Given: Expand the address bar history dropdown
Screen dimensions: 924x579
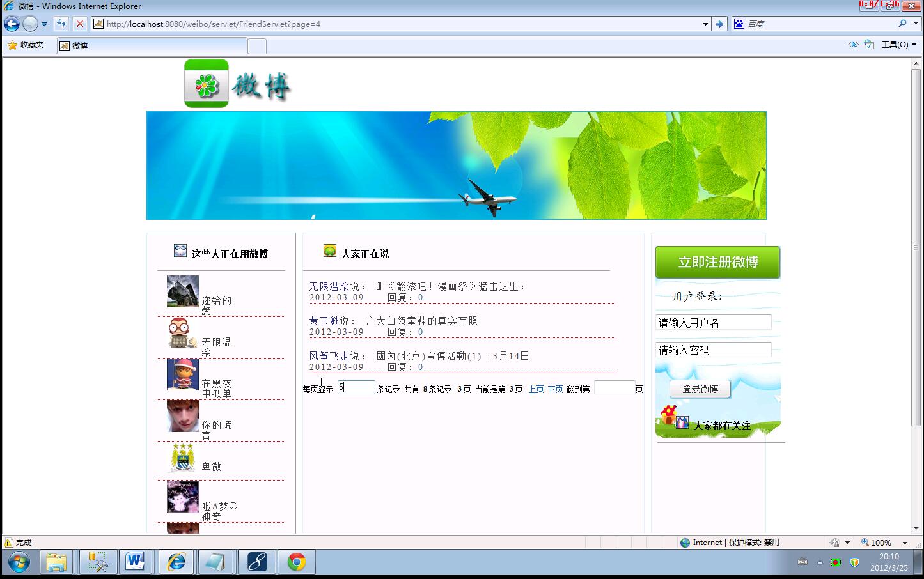Looking at the screenshot, I should pos(705,24).
